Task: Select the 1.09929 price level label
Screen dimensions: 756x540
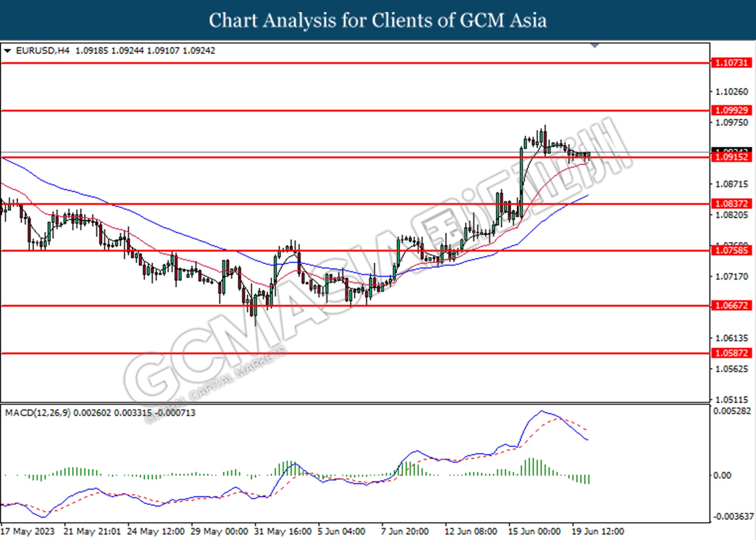Action: tap(732, 110)
